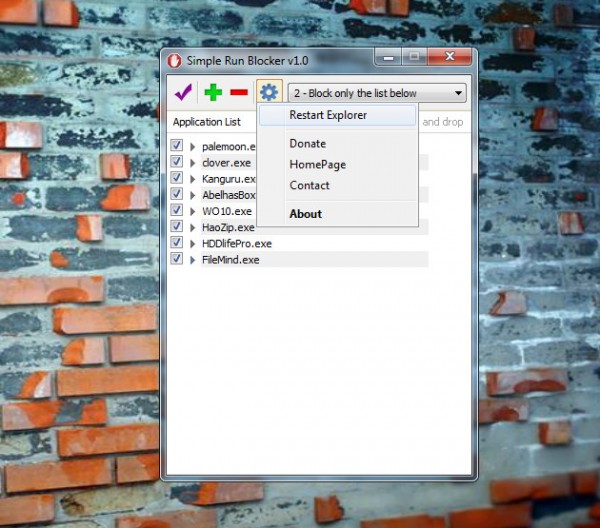Toggle the AbelhasBox checkbox
600x528 pixels.
[176, 194]
